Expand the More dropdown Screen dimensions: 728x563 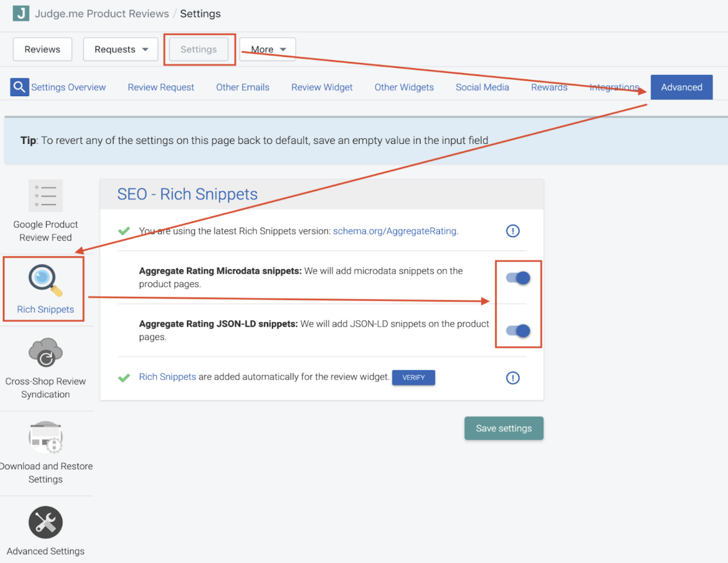[267, 50]
